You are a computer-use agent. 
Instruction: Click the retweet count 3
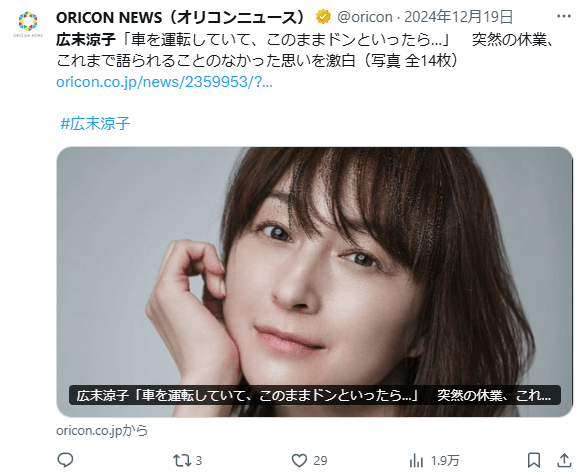click(199, 461)
